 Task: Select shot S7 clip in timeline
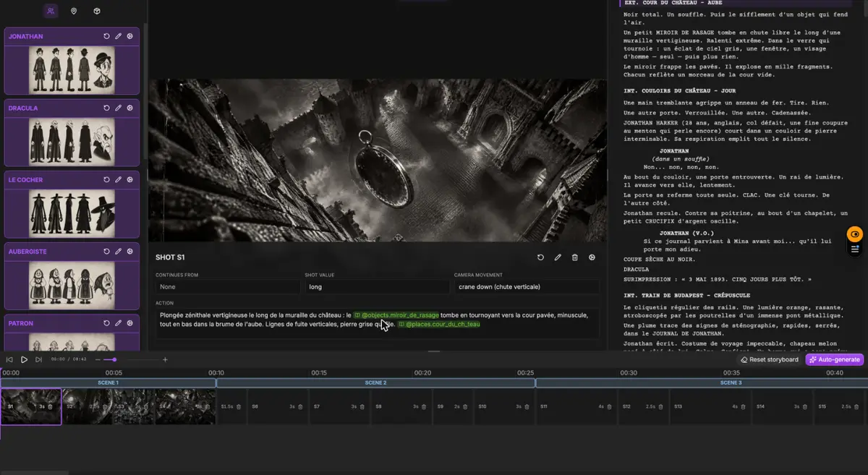tap(339, 406)
